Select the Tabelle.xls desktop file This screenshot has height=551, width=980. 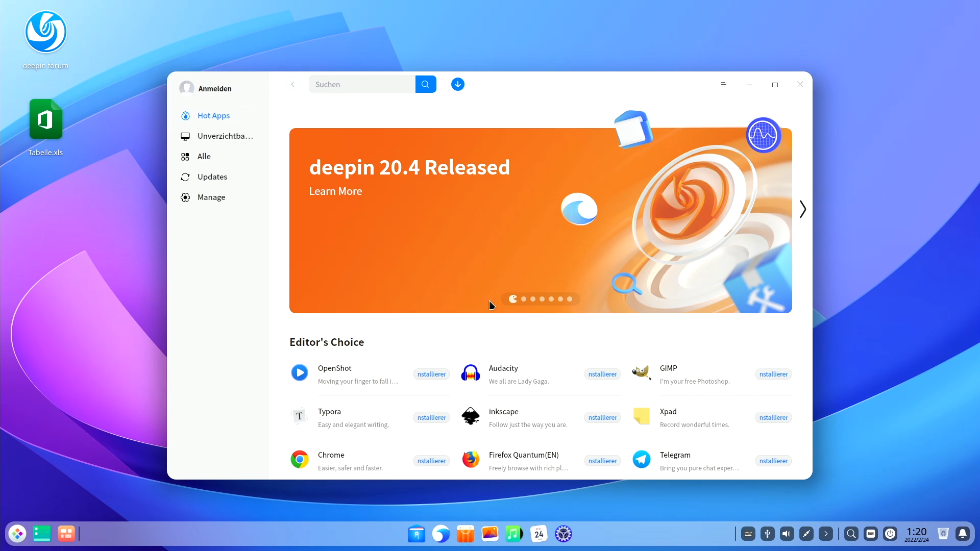(x=45, y=128)
